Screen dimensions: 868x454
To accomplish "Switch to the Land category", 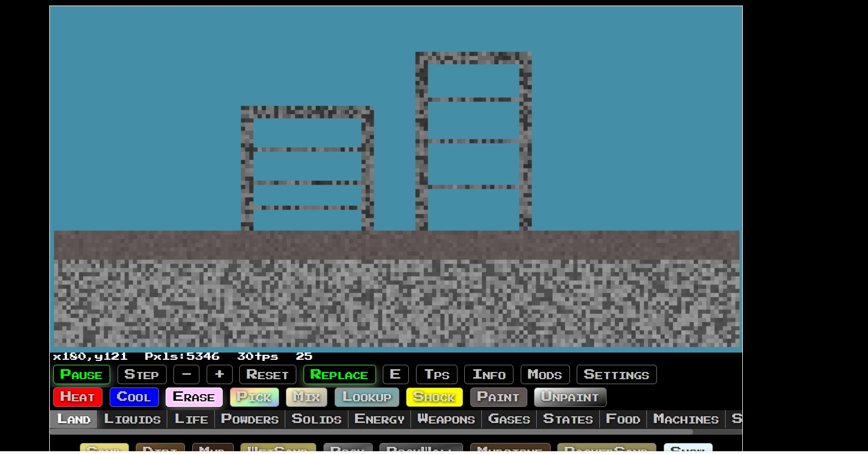I will click(74, 419).
